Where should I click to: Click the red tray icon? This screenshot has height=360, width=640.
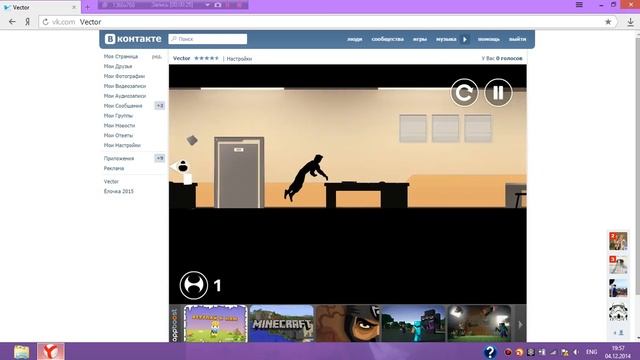(508, 352)
